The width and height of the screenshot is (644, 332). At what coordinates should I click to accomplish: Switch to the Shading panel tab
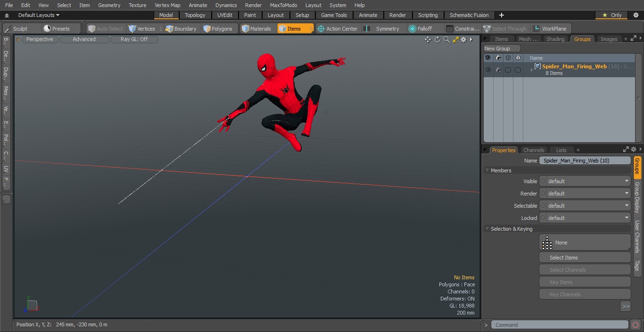tap(555, 39)
